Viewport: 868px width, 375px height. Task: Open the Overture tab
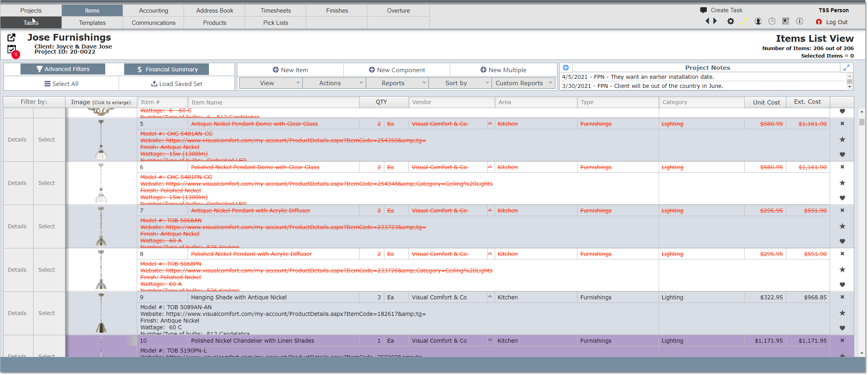(398, 11)
